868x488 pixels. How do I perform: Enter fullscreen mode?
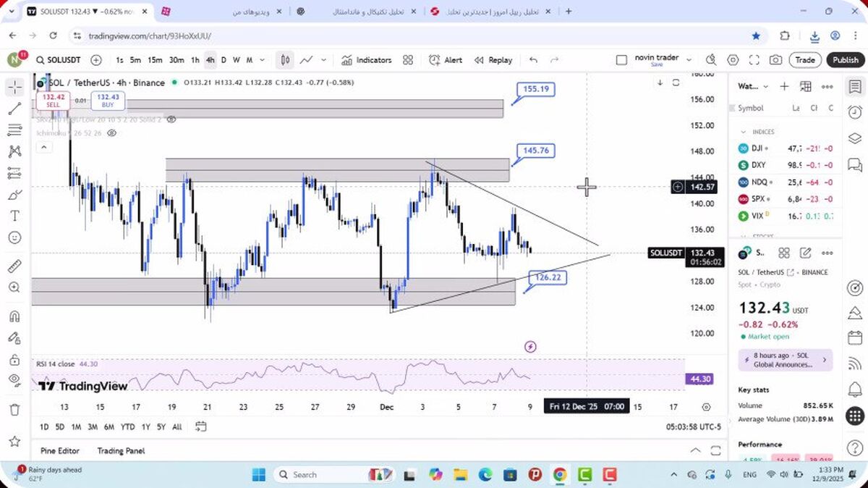tap(754, 60)
